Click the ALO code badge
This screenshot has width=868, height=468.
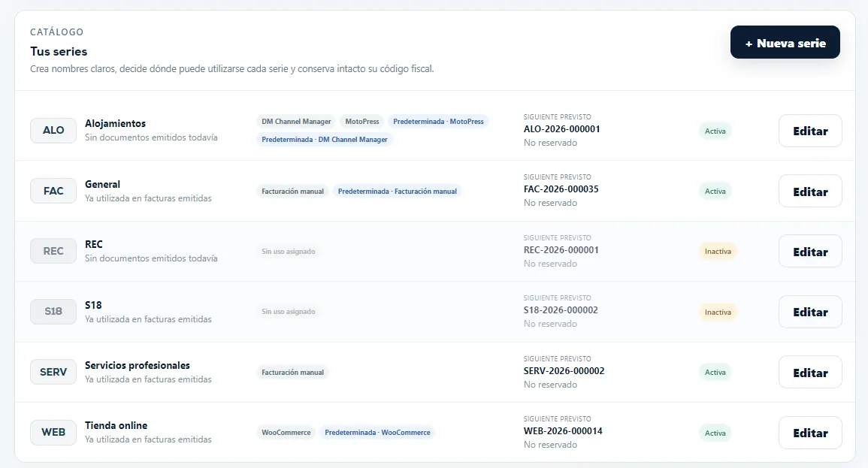click(x=53, y=131)
